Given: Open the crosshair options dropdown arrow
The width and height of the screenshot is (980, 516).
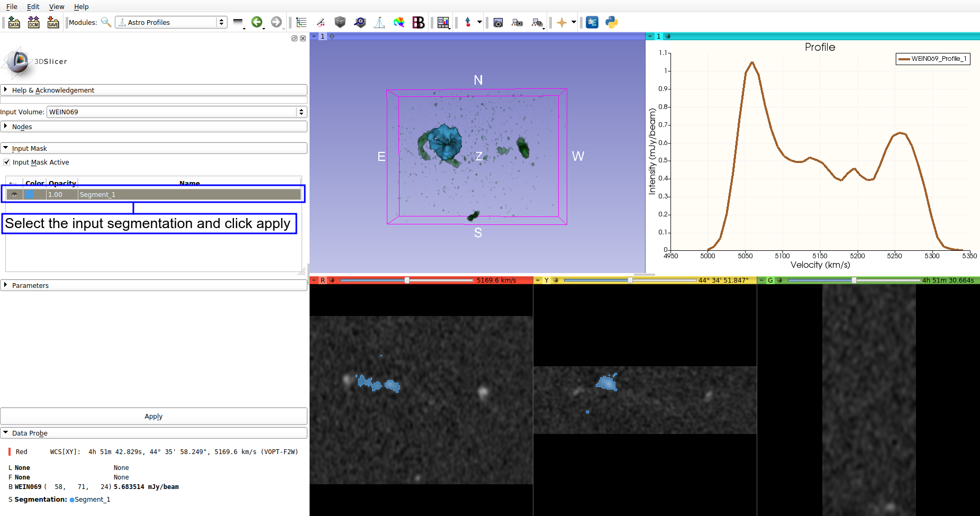Looking at the screenshot, I should (x=574, y=22).
